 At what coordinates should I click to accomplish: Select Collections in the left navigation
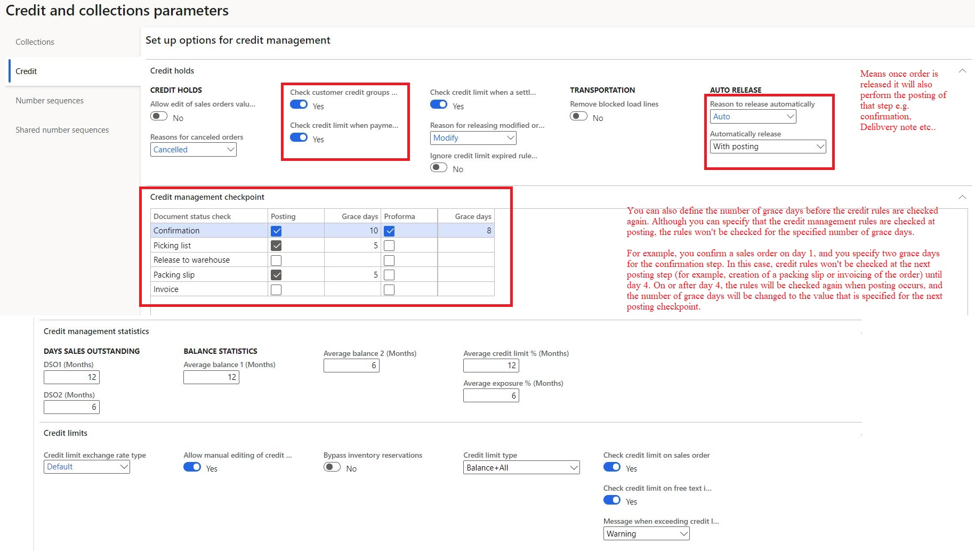click(x=35, y=42)
